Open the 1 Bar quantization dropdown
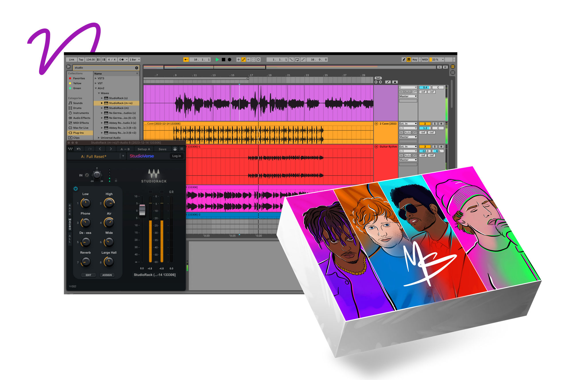 134,60
